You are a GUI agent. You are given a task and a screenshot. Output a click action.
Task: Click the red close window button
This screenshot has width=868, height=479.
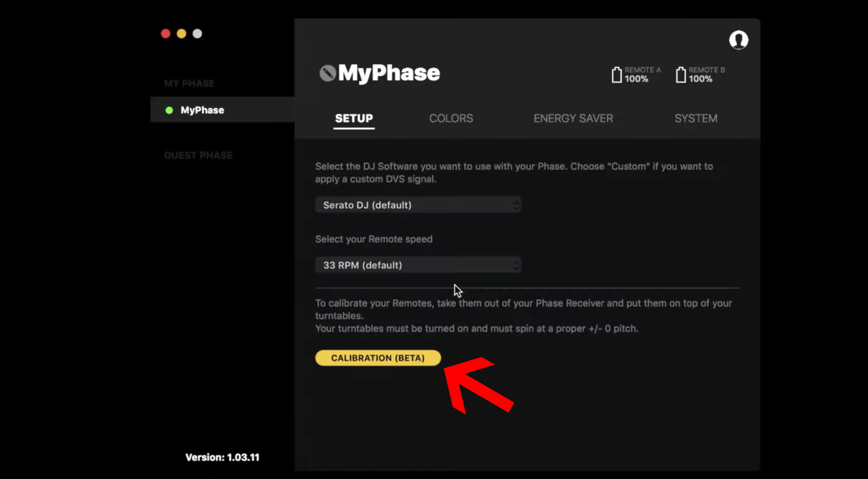(166, 34)
